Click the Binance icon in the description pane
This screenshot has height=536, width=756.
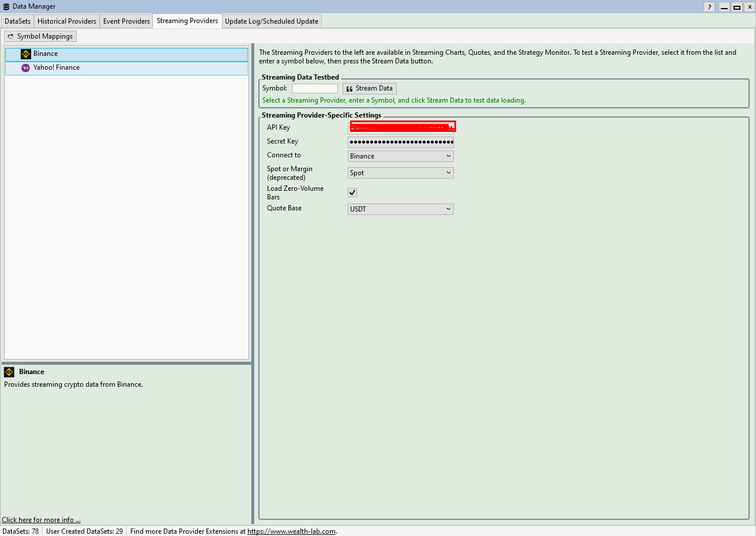tap(9, 372)
